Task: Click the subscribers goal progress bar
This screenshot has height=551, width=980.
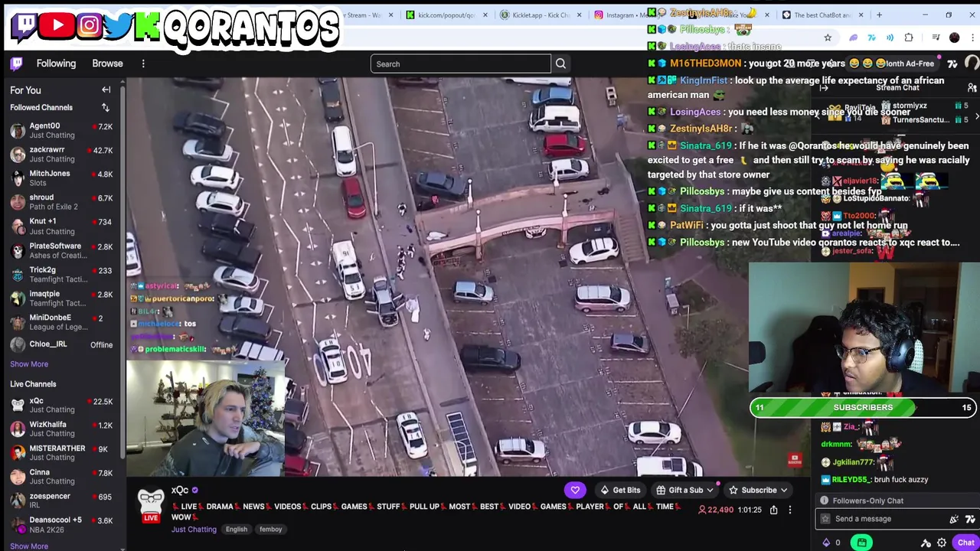Action: pyautogui.click(x=863, y=408)
